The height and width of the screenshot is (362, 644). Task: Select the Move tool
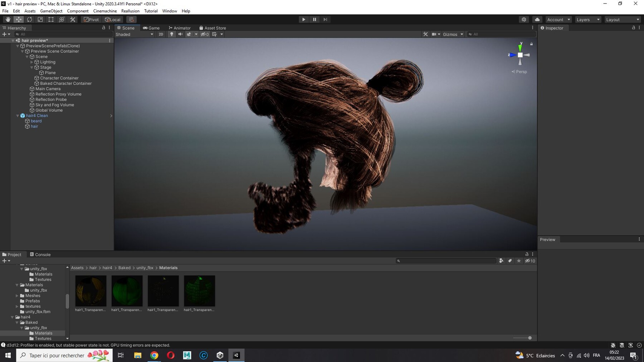[x=19, y=20]
